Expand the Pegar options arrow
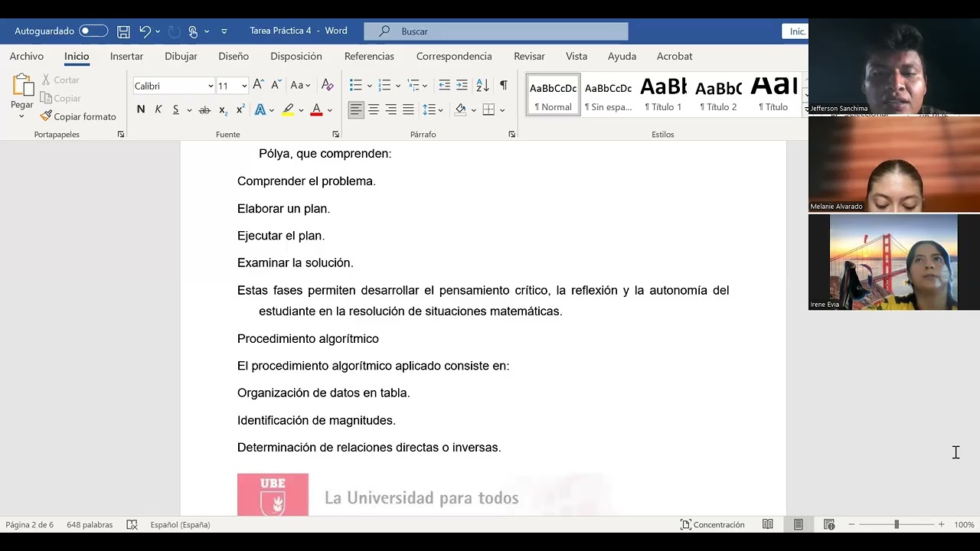This screenshot has height=551, width=980. click(21, 116)
